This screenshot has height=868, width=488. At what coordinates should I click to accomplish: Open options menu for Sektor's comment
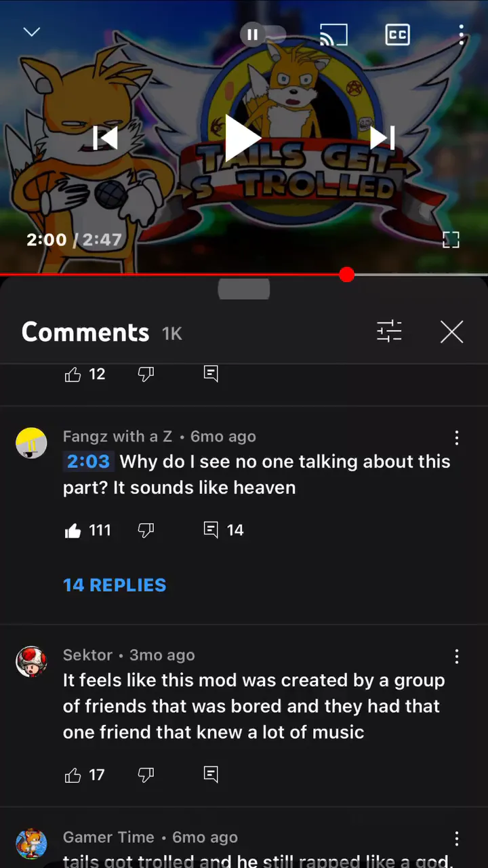(457, 656)
